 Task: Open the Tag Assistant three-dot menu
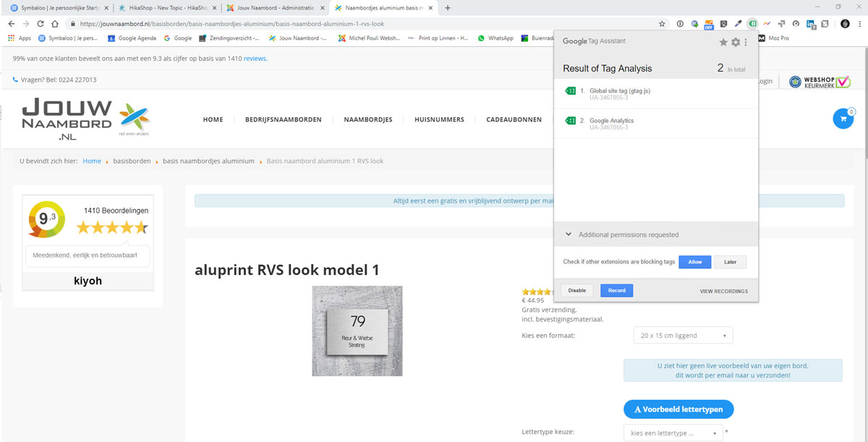(x=746, y=43)
